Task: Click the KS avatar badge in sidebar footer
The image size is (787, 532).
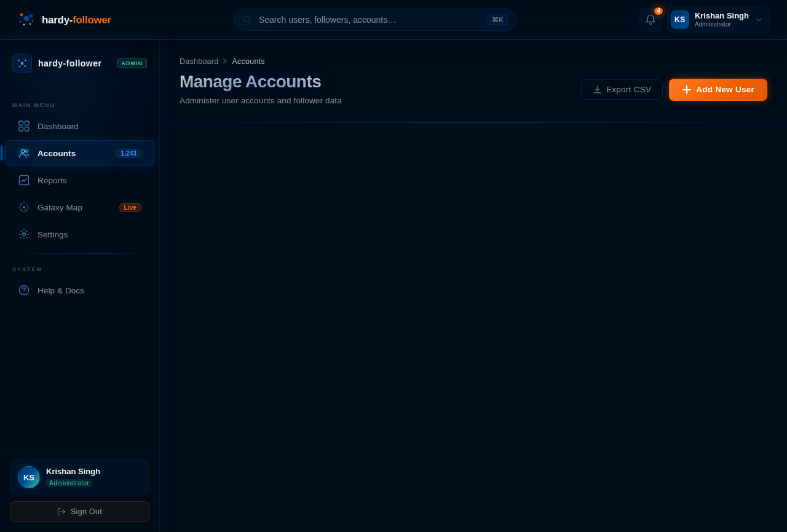Action: pos(29,477)
